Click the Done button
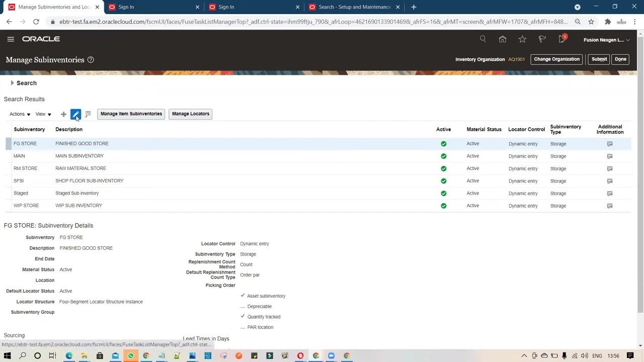644x362 pixels. (x=620, y=59)
